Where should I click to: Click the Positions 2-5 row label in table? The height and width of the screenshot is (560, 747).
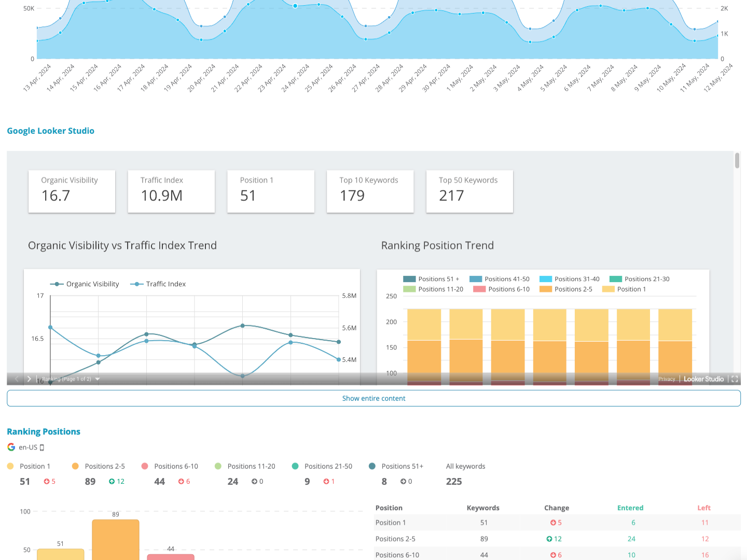[x=395, y=539]
